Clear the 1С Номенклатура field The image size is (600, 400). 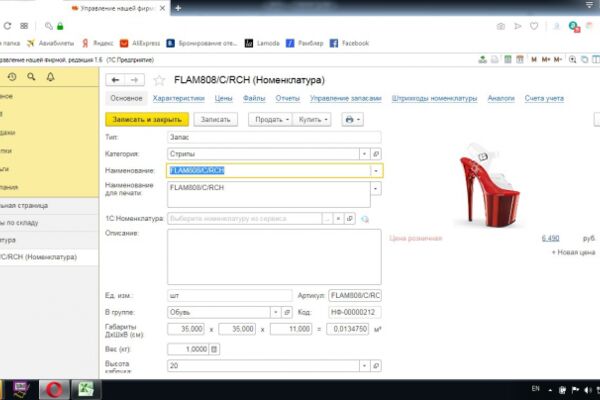coord(338,219)
